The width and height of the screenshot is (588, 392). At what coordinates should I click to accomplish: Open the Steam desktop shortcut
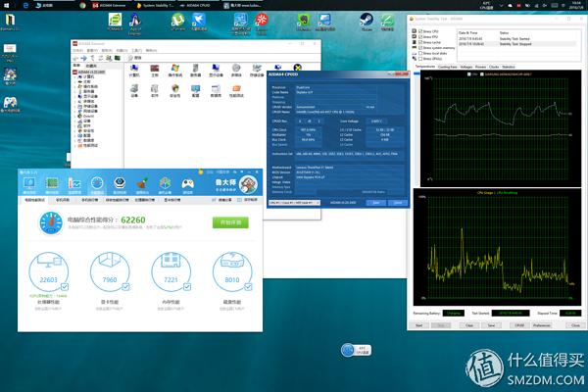point(367,23)
